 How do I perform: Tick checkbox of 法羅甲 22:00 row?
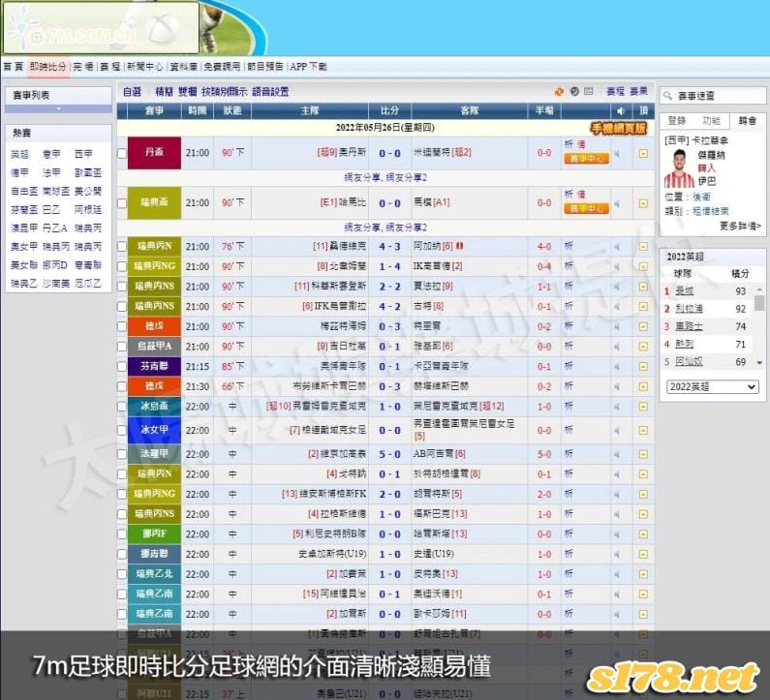pyautogui.click(x=122, y=454)
